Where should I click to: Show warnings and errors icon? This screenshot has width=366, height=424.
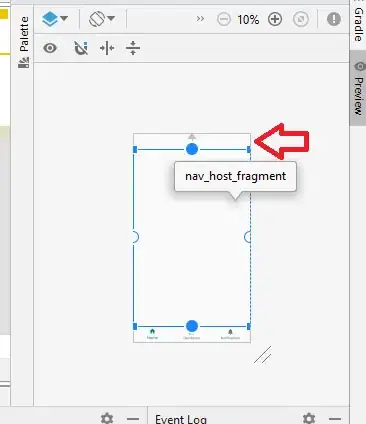334,19
